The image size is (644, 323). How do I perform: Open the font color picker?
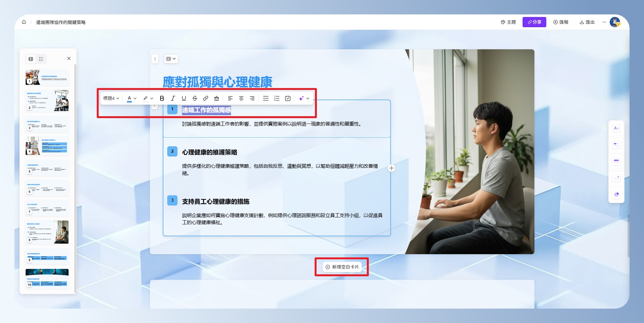click(132, 98)
